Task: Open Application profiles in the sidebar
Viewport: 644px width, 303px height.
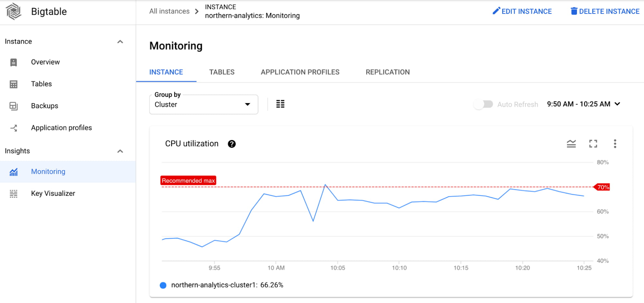Action: pyautogui.click(x=68, y=128)
